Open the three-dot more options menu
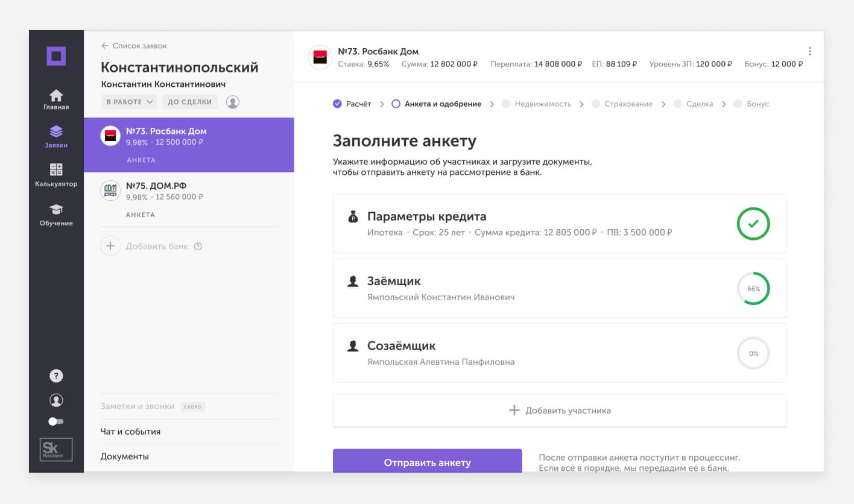 809,51
